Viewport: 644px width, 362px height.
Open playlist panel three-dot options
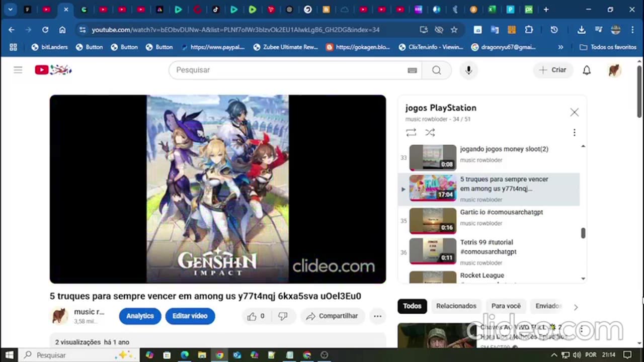[574, 132]
